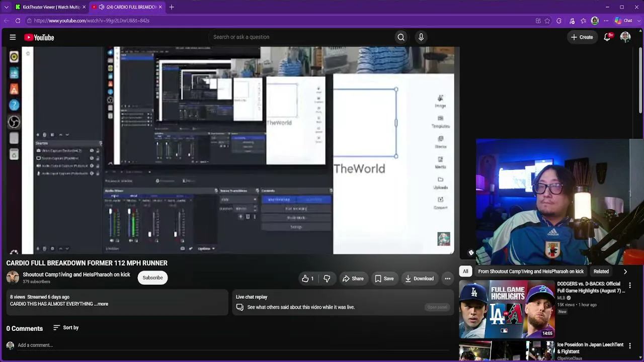644x362 pixels.
Task: Click the '8 views Streamed 6 days ago' text
Action: click(40, 297)
